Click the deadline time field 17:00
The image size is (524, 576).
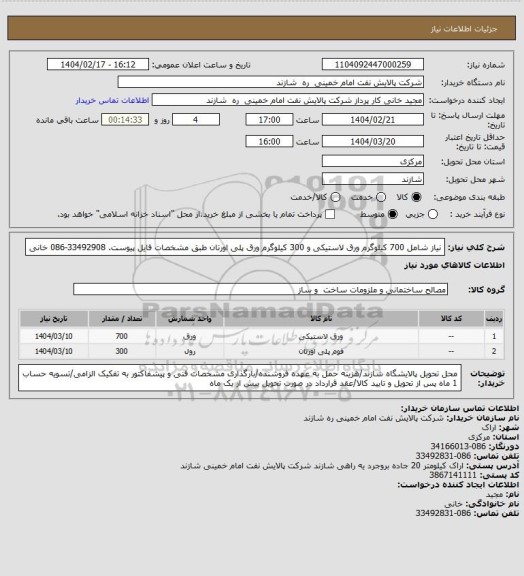(x=269, y=120)
